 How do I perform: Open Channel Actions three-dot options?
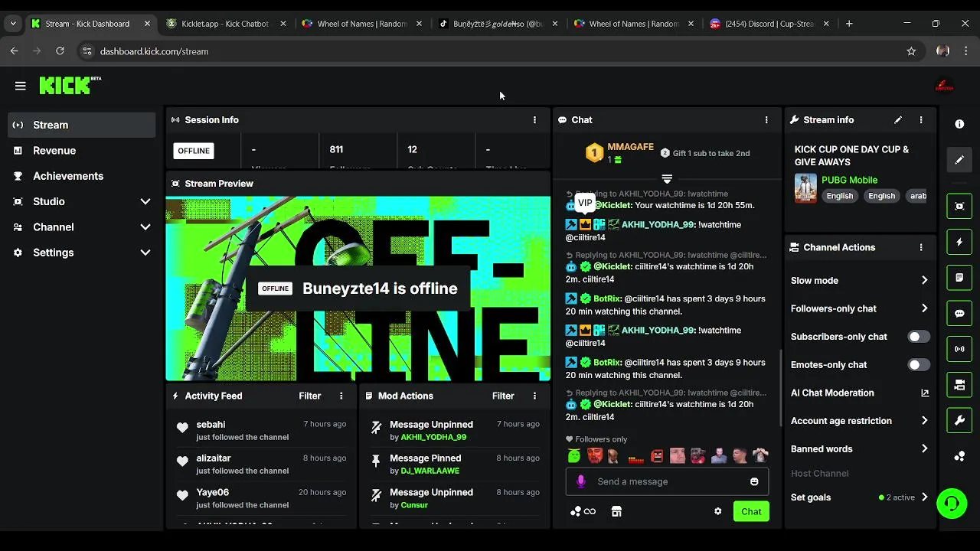pyautogui.click(x=921, y=248)
